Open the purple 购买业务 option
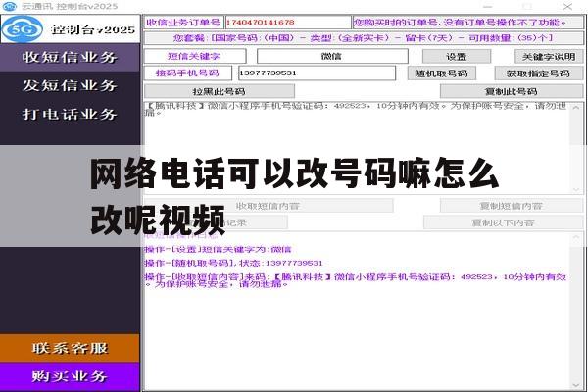Viewport: 588px width, 392px height. [x=70, y=376]
